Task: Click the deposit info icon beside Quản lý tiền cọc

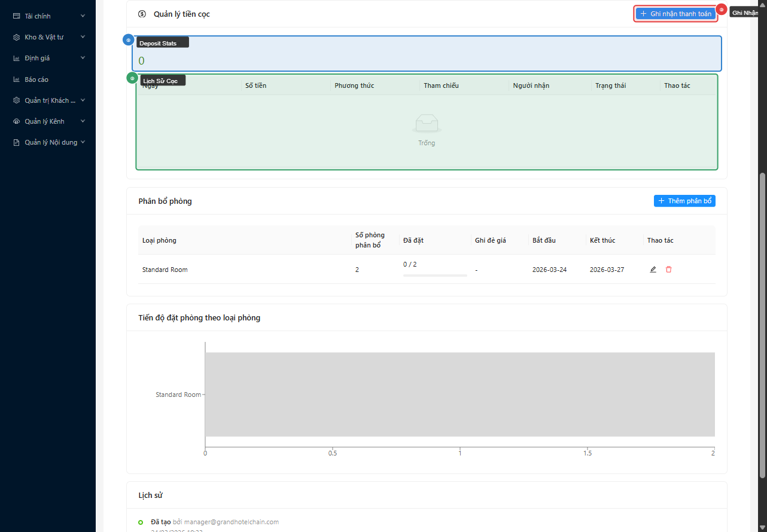Action: point(142,13)
